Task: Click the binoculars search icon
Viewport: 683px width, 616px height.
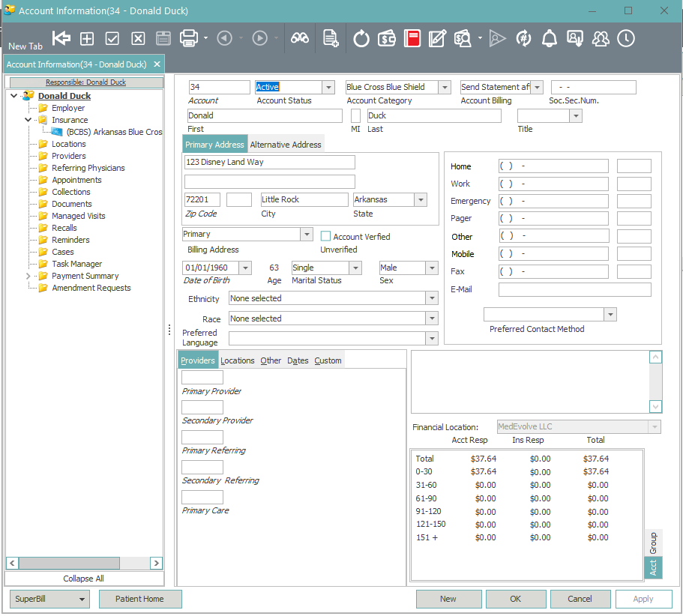Action: [300, 38]
